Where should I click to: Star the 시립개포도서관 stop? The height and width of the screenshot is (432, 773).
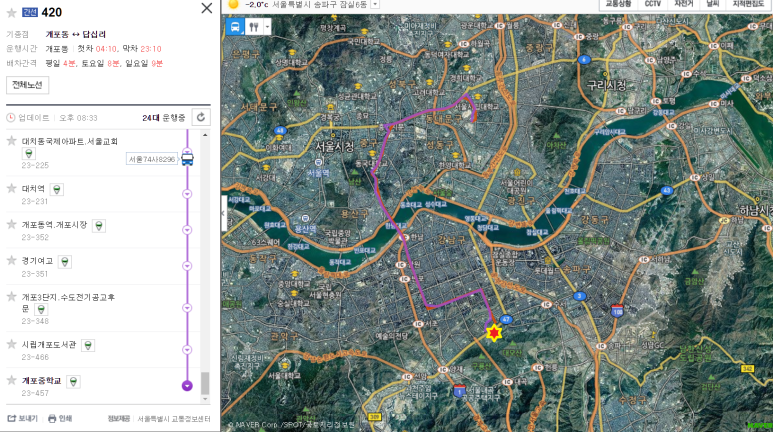click(x=11, y=344)
